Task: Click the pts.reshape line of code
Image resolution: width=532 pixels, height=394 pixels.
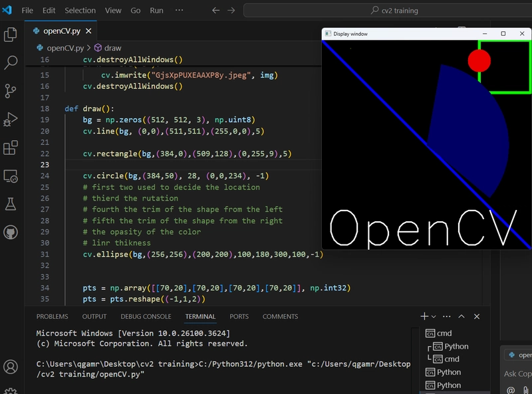Action: click(x=144, y=299)
